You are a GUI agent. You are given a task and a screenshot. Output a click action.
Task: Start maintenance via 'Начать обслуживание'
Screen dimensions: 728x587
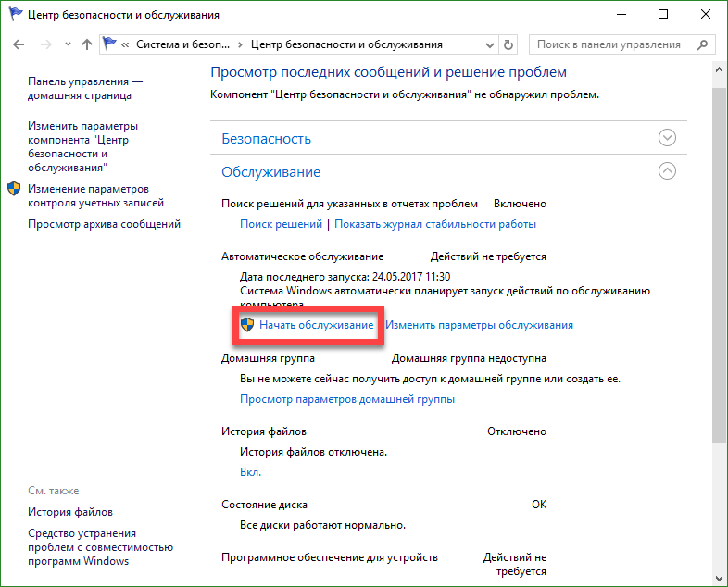point(316,325)
